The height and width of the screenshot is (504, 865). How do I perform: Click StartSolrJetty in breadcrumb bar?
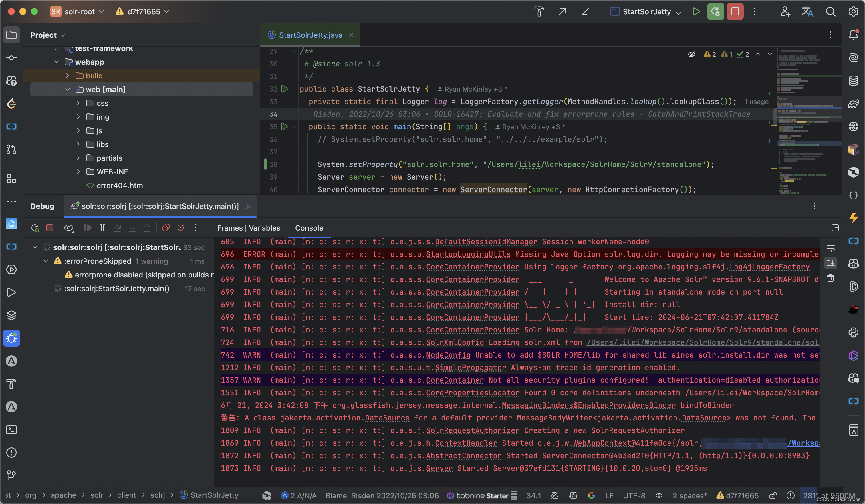click(x=209, y=495)
